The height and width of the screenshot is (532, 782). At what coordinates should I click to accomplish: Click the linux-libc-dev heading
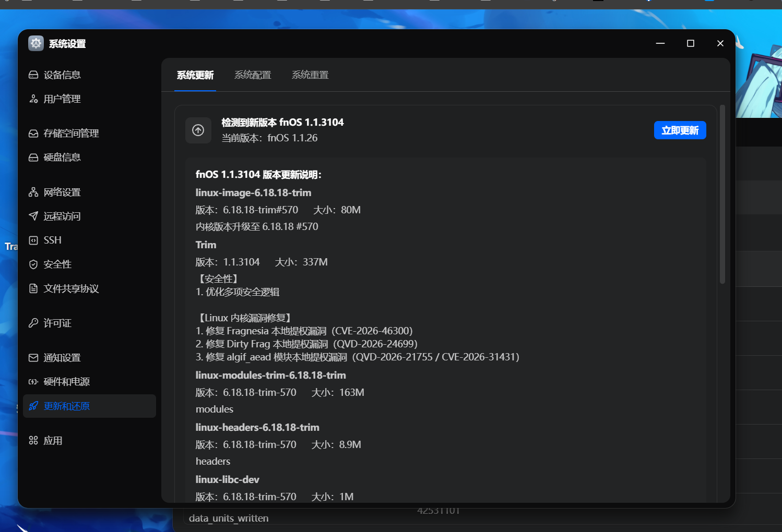[x=227, y=479]
